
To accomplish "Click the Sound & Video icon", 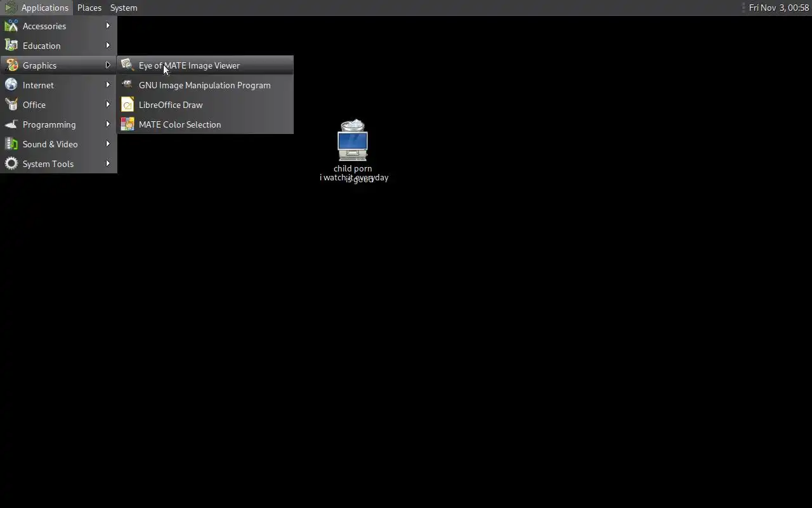I will (11, 144).
